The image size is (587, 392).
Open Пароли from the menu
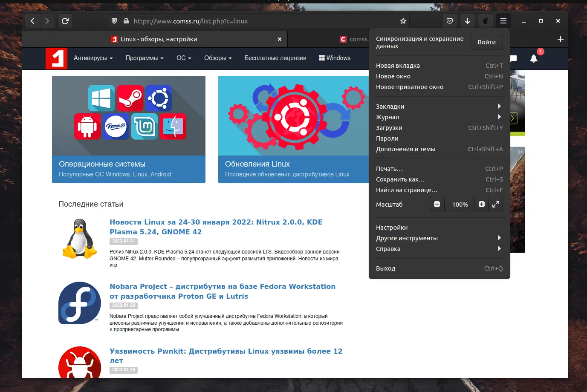pyautogui.click(x=439, y=138)
